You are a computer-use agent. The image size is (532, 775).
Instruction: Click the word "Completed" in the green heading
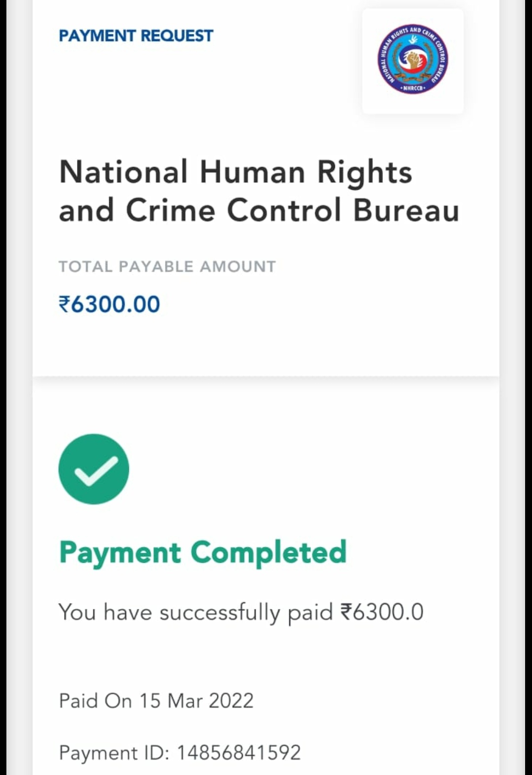tap(268, 552)
